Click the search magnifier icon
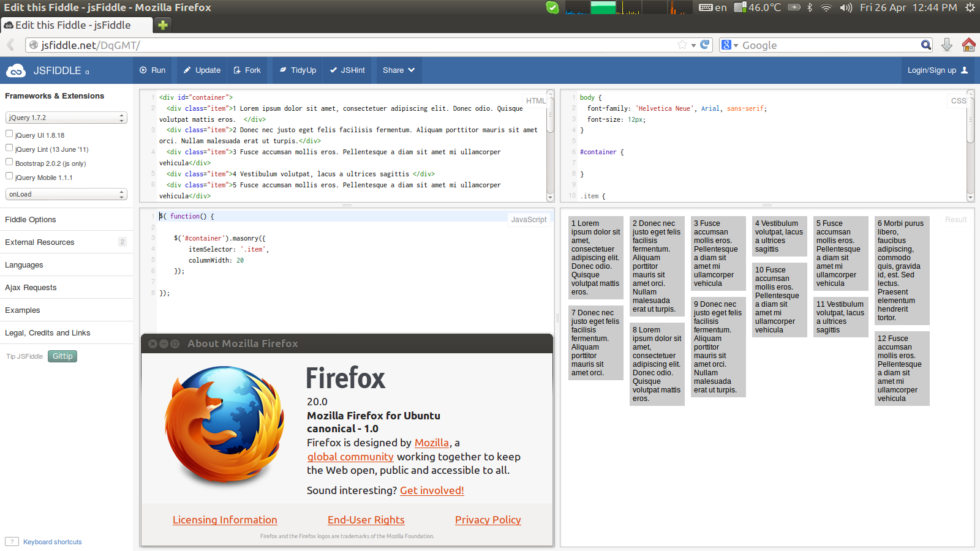This screenshot has width=980, height=551. (926, 45)
